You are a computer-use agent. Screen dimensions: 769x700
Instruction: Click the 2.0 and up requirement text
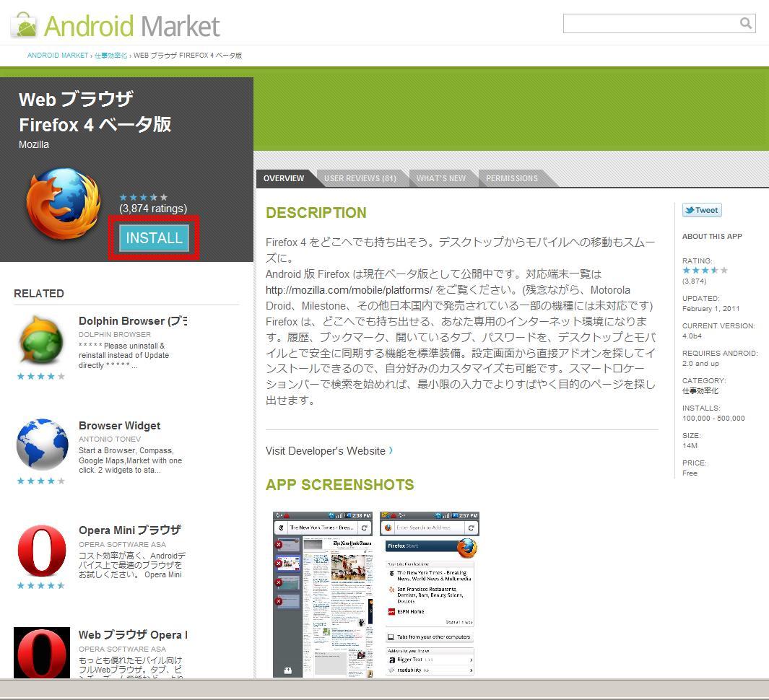700,363
